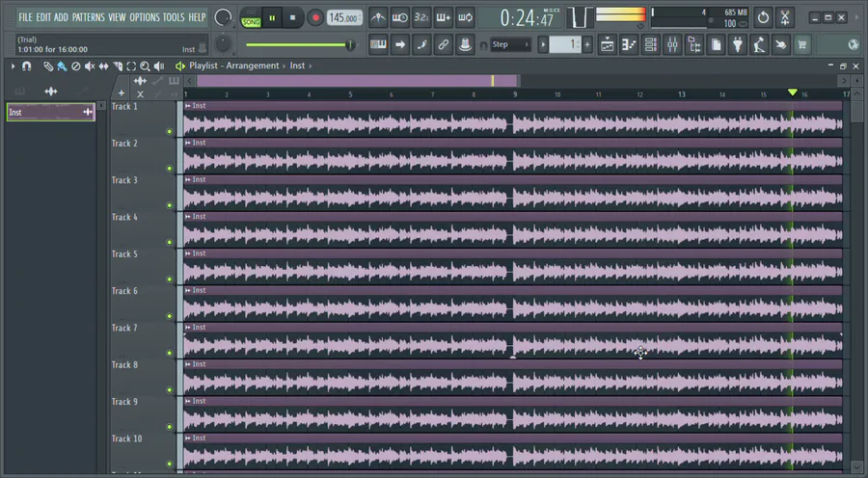The height and width of the screenshot is (478, 868).
Task: Open the shop cart icon
Action: coord(802,44)
